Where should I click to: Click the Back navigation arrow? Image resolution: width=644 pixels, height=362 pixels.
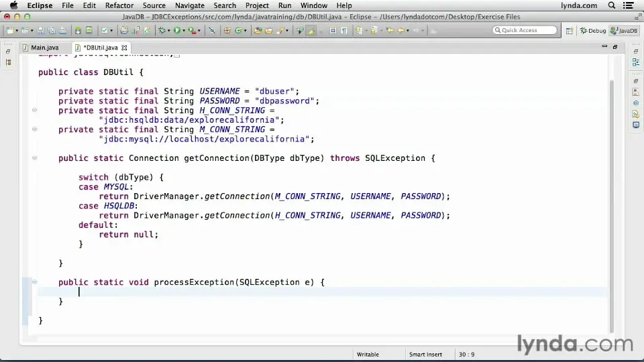click(x=400, y=30)
